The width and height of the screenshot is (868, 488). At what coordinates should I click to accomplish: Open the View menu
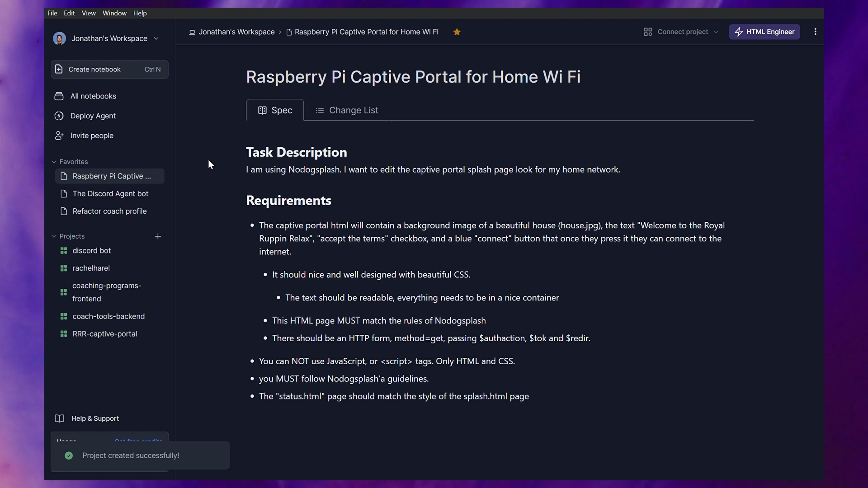click(x=89, y=13)
